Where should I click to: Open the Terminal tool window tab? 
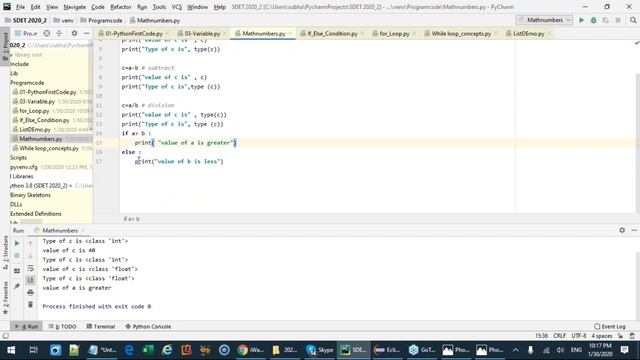click(x=101, y=327)
